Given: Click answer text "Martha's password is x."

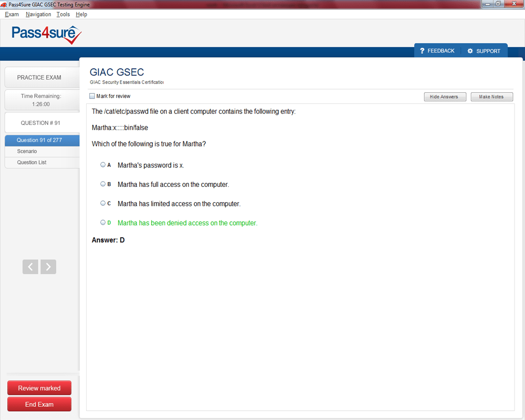Looking at the screenshot, I should coord(151,165).
